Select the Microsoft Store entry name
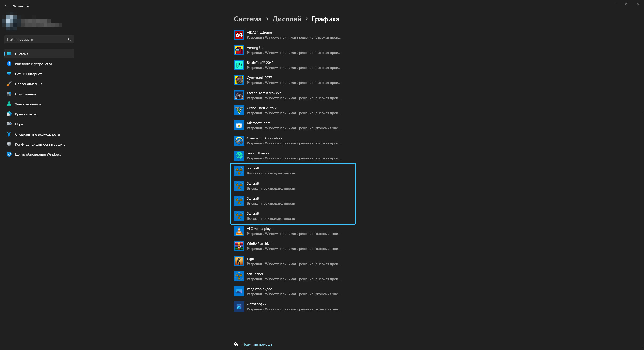This screenshot has width=644, height=350. point(258,123)
